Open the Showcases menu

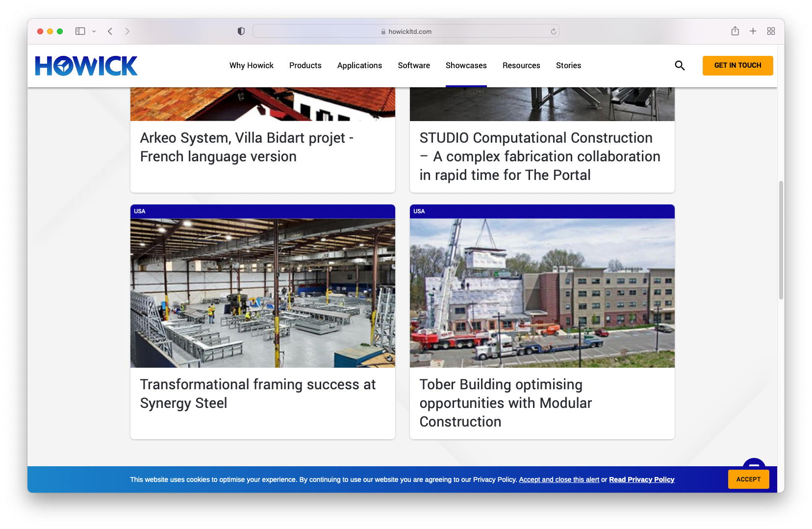466,65
